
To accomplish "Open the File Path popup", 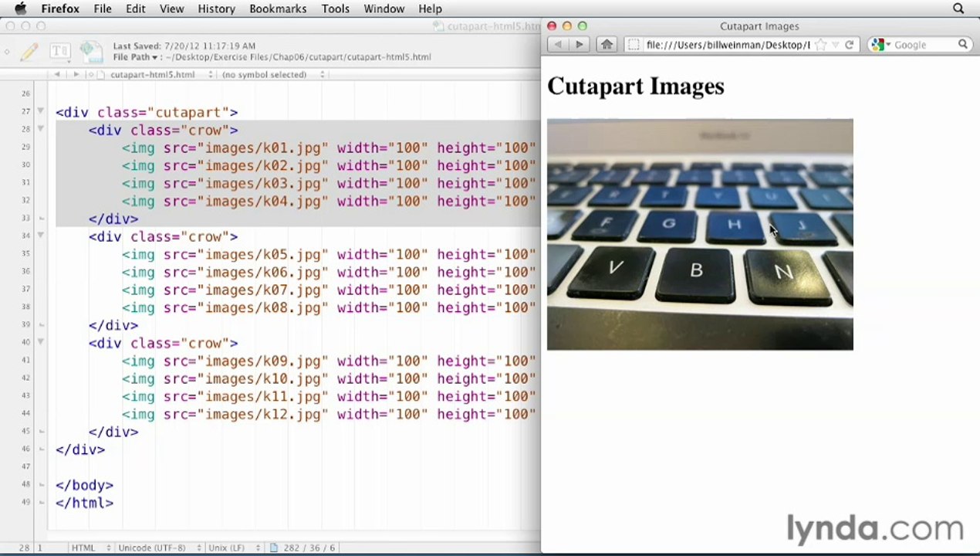I will coord(135,57).
